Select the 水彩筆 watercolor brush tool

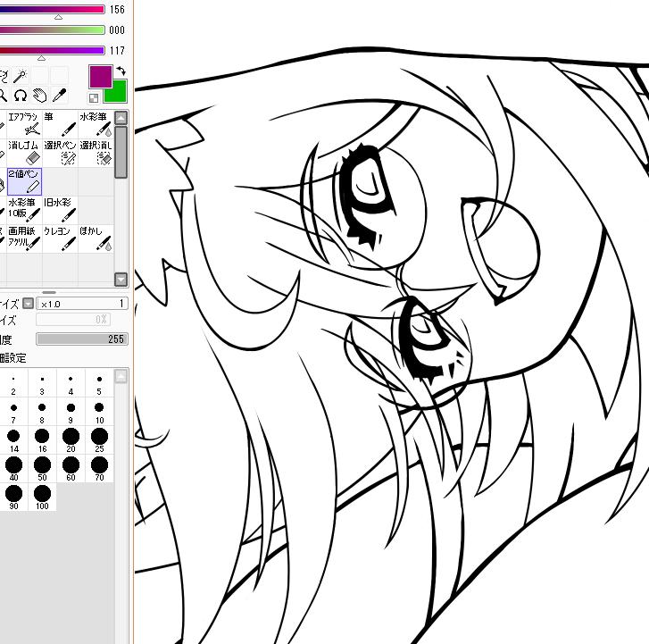click(x=96, y=124)
